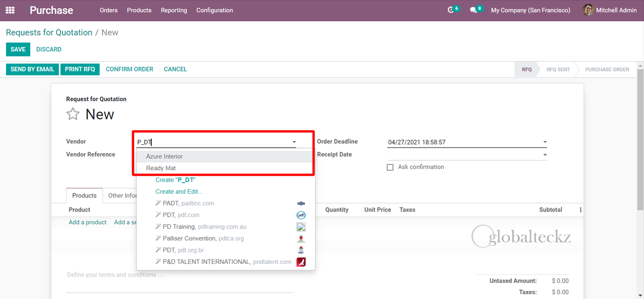This screenshot has height=299, width=644.
Task: Click the PADT padtinc.com company logo
Action: 301,203
